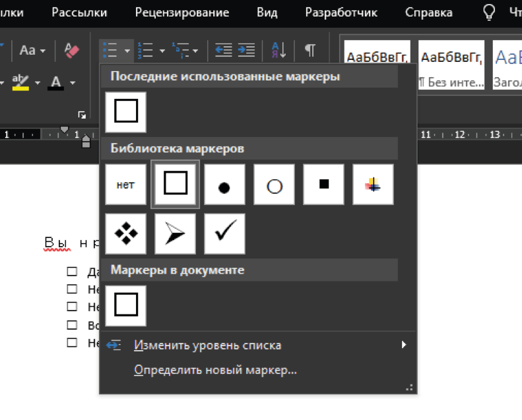This screenshot has width=522, height=420.
Task: Click the lightbulb Tell Me icon
Action: (x=489, y=13)
